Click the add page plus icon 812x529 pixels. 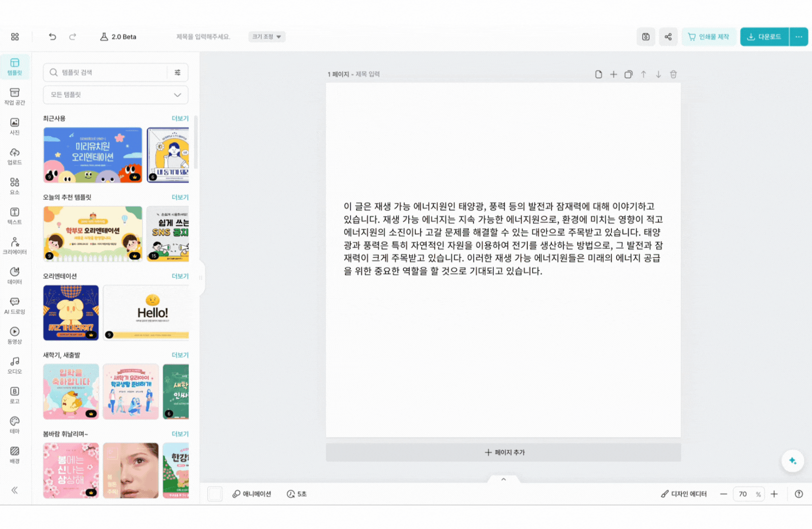pos(614,74)
